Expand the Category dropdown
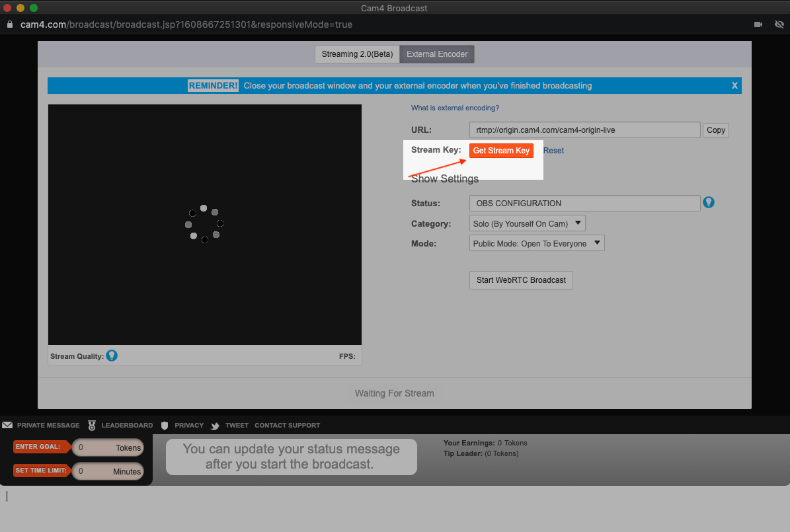The width and height of the screenshot is (790, 532). click(x=527, y=223)
